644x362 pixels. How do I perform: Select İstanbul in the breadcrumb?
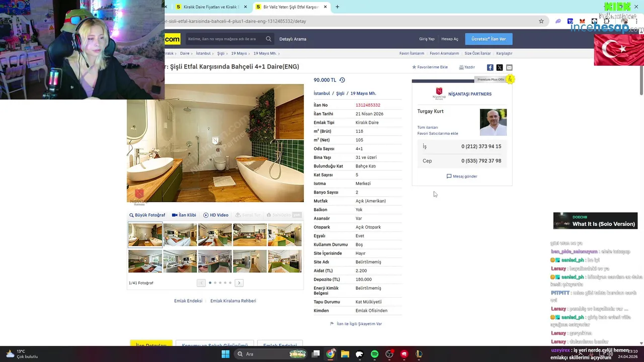(x=203, y=53)
